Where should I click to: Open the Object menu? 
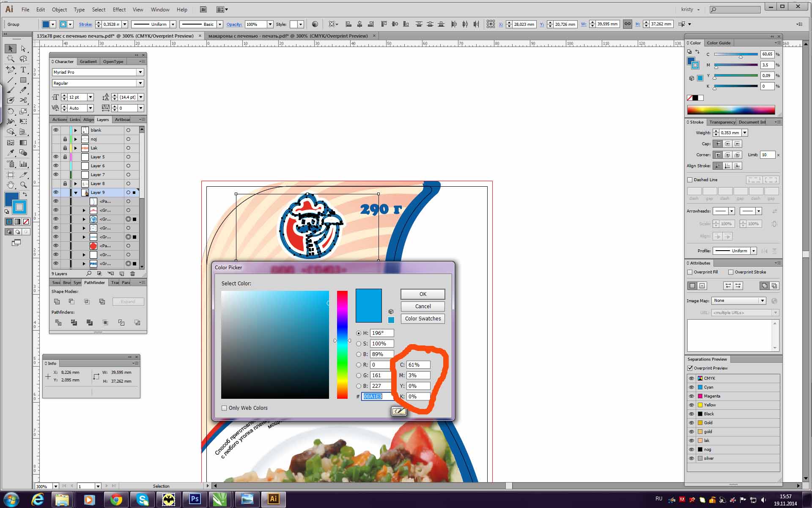click(x=59, y=9)
